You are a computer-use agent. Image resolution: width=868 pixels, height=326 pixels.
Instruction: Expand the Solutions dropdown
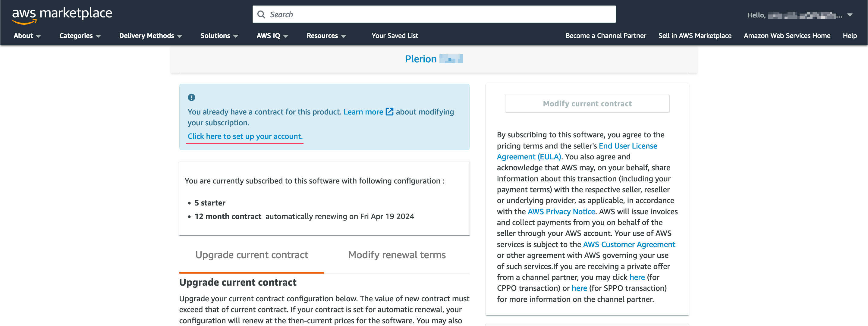pyautogui.click(x=219, y=36)
